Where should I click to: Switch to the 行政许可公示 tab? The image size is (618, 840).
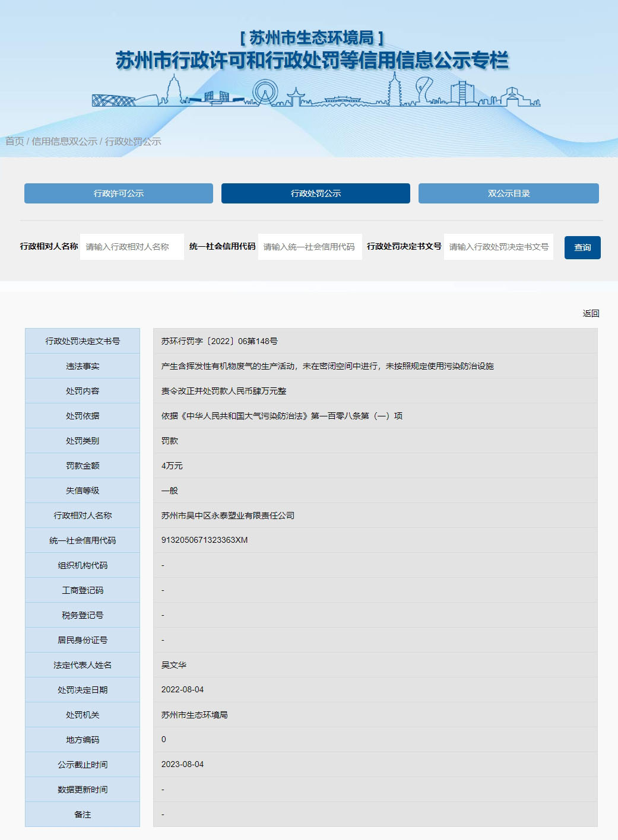click(x=119, y=193)
